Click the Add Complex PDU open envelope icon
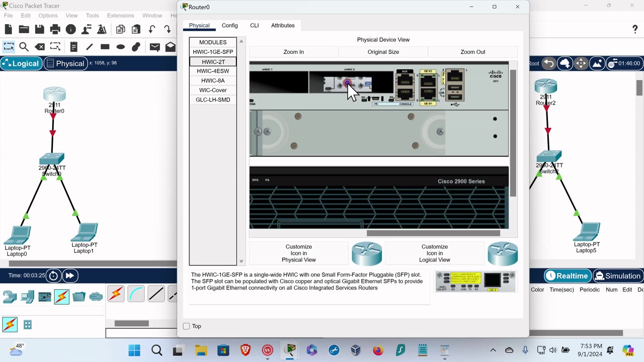Viewport: 644px width, 362px height. (x=171, y=47)
